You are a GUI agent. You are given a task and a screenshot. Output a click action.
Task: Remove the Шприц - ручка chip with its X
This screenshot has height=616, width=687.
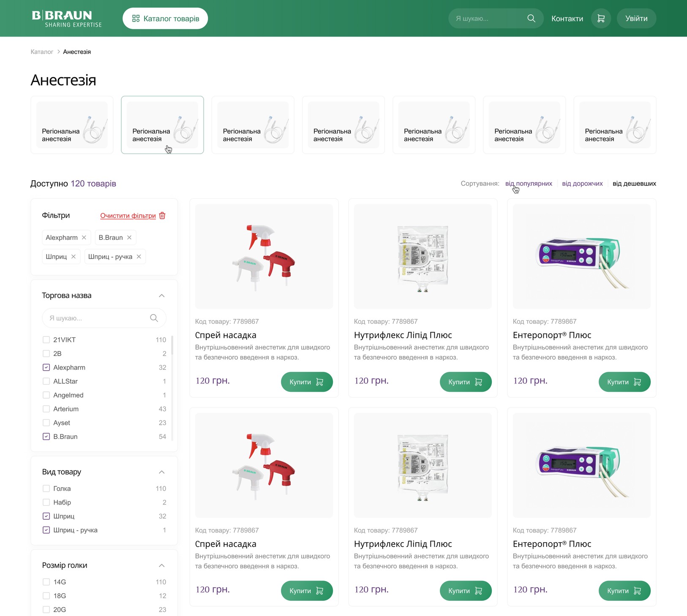click(x=139, y=257)
